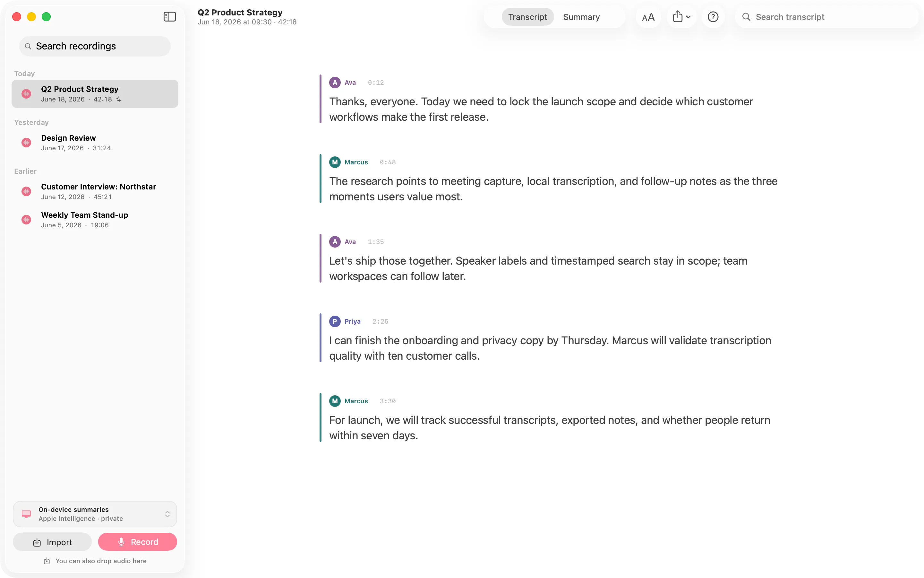924x578 pixels.
Task: Click the microphone icon on Record
Action: click(121, 542)
